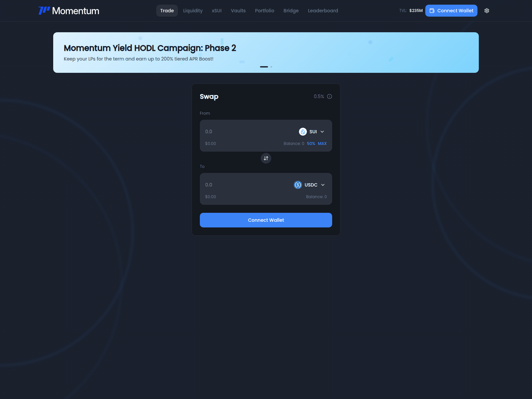The width and height of the screenshot is (532, 399).
Task: Open the Vaults tab
Action: (238, 11)
